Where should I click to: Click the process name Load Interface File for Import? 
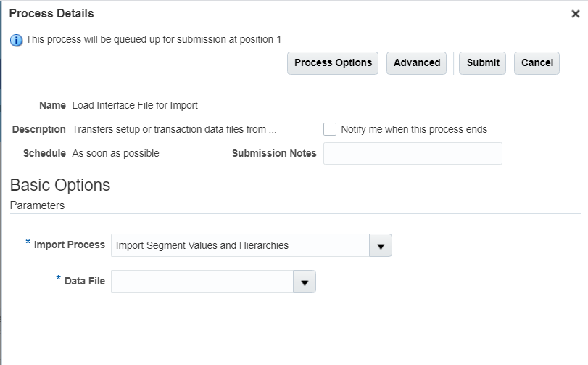[x=135, y=105]
